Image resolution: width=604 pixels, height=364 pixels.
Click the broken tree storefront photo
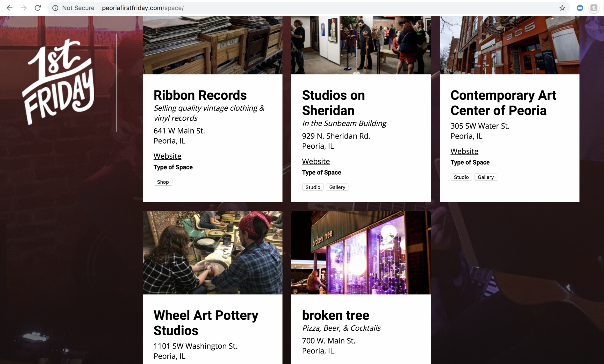pos(360,252)
